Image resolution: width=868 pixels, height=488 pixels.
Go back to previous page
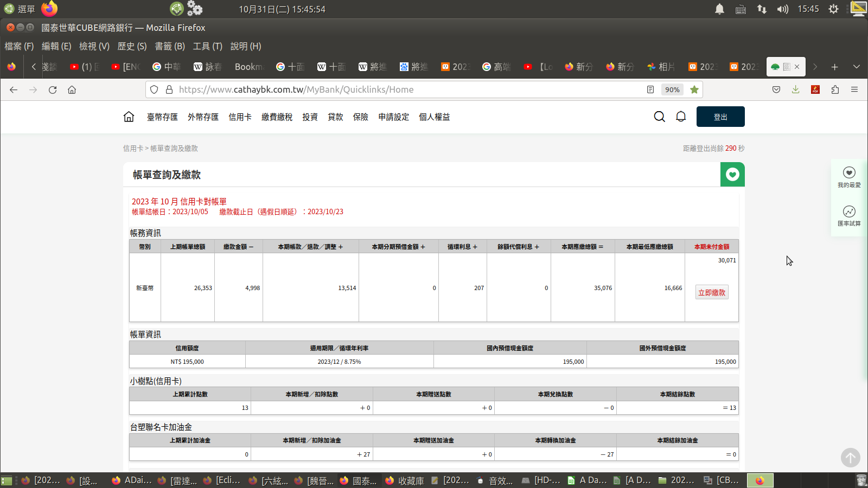coord(14,89)
